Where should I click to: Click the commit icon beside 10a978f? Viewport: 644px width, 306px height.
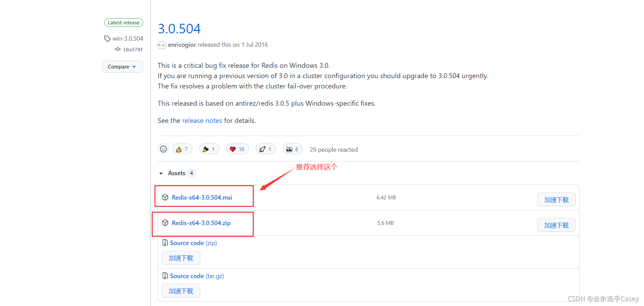[118, 49]
